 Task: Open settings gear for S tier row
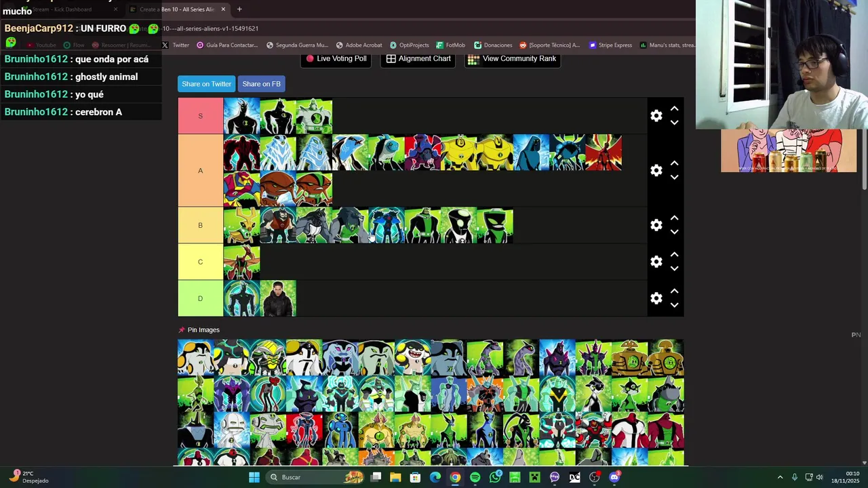tap(656, 116)
